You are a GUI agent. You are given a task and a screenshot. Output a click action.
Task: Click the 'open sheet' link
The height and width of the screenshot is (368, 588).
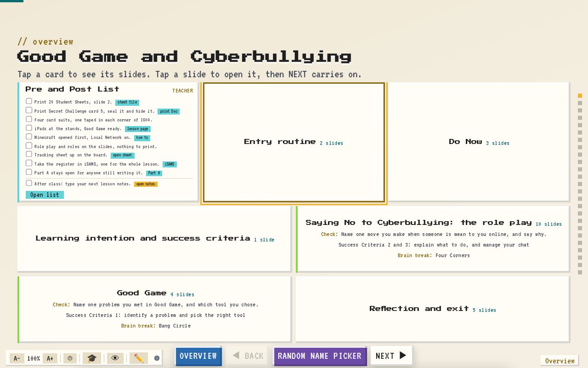[x=123, y=155]
